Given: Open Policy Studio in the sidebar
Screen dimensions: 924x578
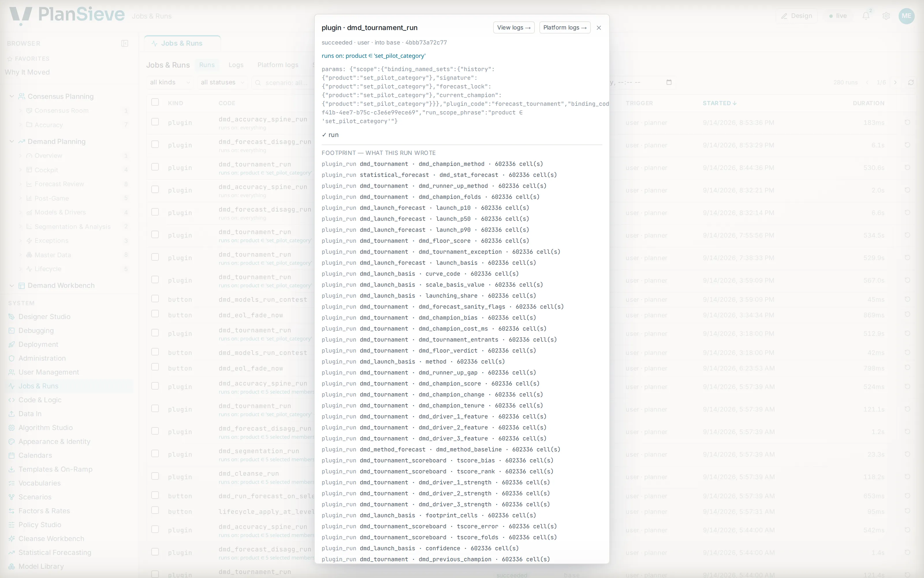Looking at the screenshot, I should pyautogui.click(x=40, y=525).
